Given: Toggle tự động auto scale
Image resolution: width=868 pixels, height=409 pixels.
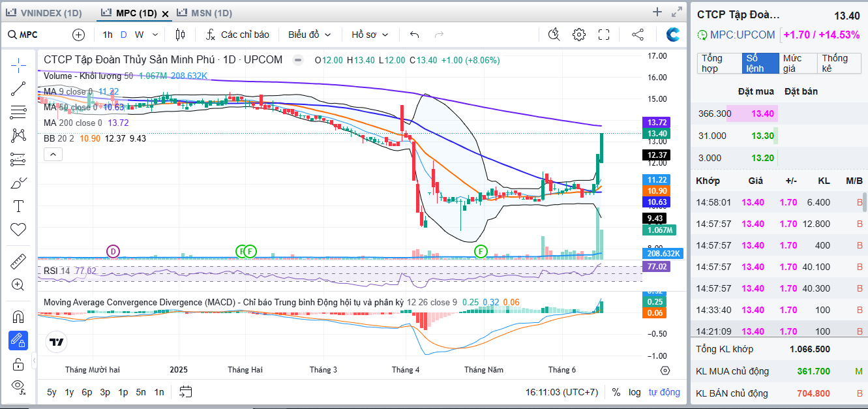Looking at the screenshot, I should [664, 392].
